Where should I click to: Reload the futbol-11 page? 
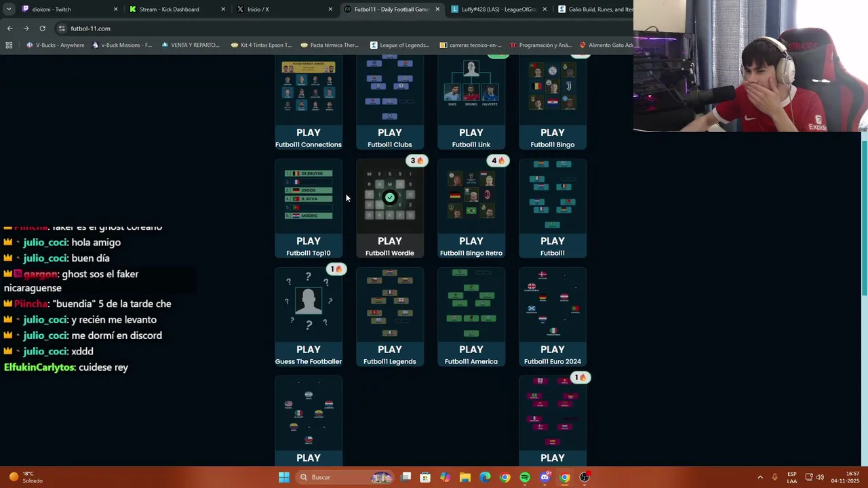point(42,28)
